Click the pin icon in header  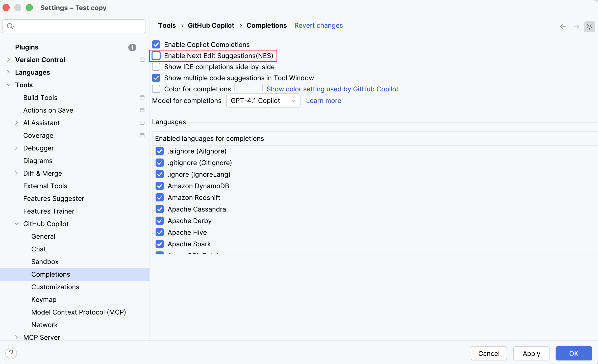pos(589,27)
